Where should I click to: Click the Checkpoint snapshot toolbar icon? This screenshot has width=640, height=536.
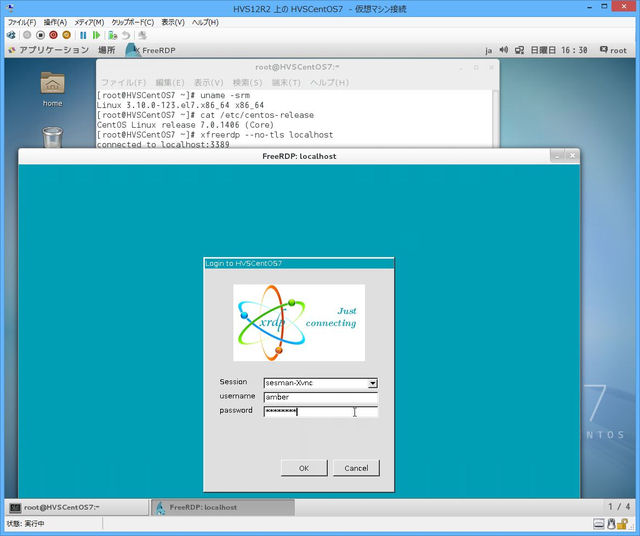pos(113,35)
